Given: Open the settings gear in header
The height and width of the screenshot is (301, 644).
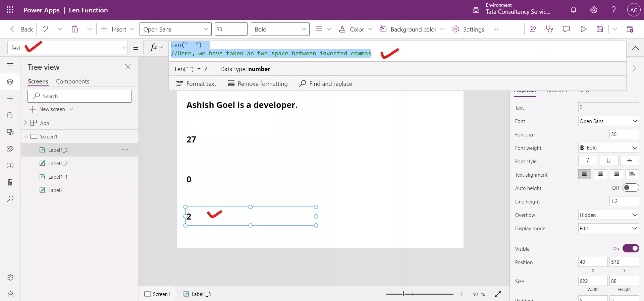Looking at the screenshot, I should point(594,10).
